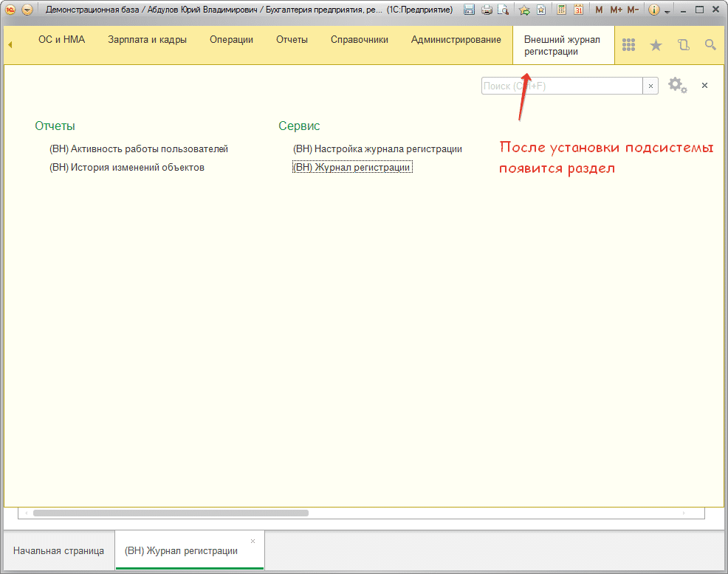Close the (ВН) Журнал регистрации tab

point(253,541)
